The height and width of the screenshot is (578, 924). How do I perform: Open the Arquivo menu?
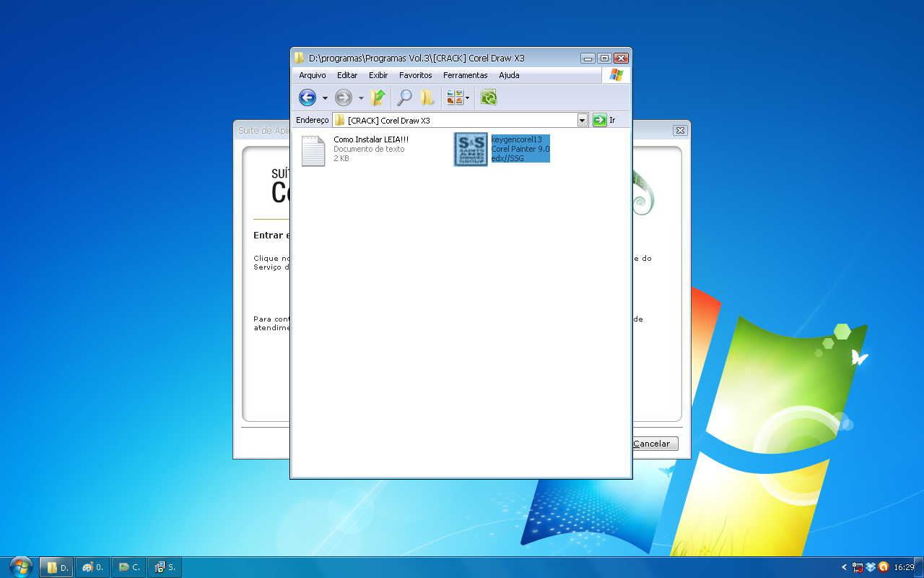[x=313, y=75]
